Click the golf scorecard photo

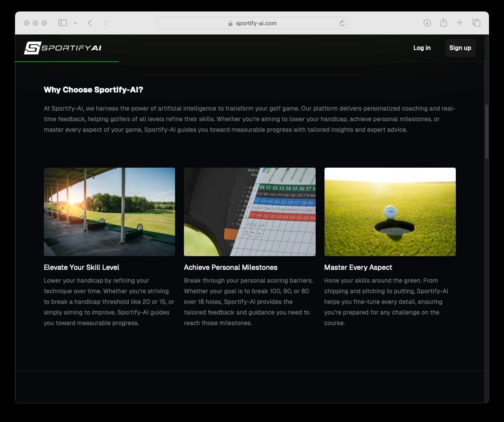(249, 211)
